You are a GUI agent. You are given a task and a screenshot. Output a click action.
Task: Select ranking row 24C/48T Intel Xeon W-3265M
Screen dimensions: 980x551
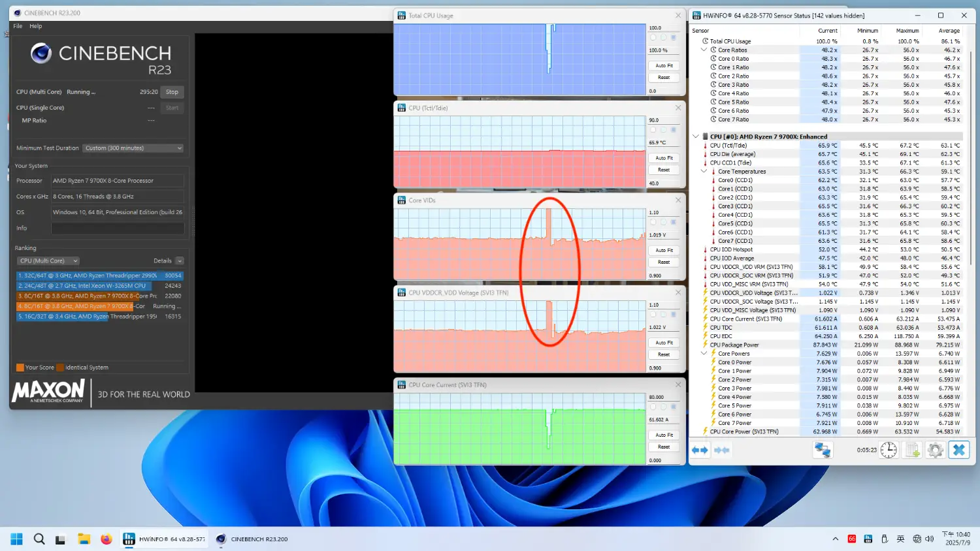[99, 286]
